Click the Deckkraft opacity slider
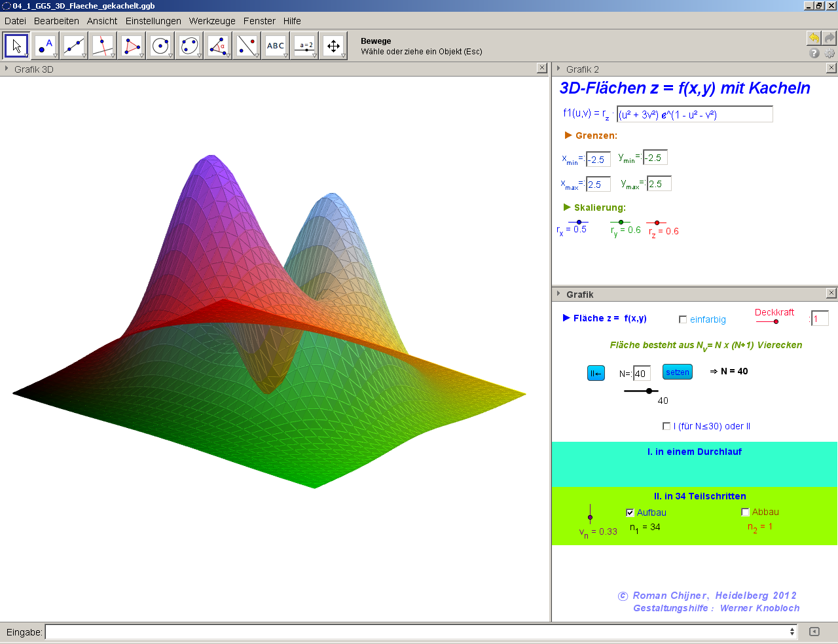838x644 pixels. [x=767, y=321]
